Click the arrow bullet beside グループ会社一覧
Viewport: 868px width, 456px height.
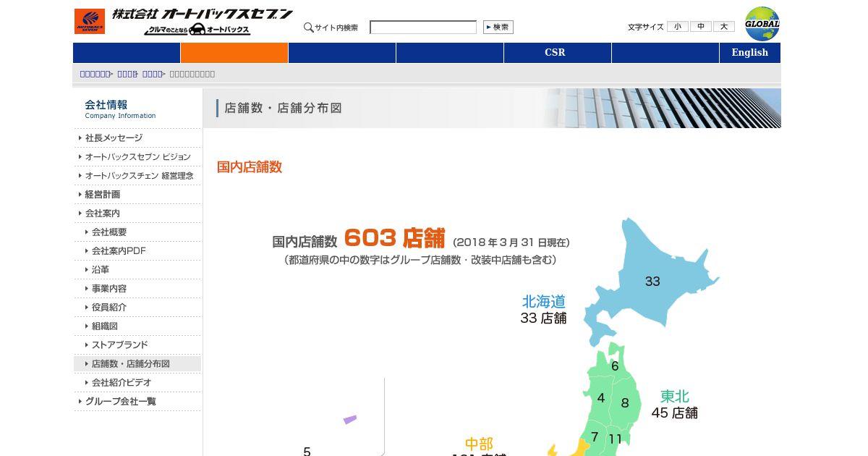click(80, 402)
